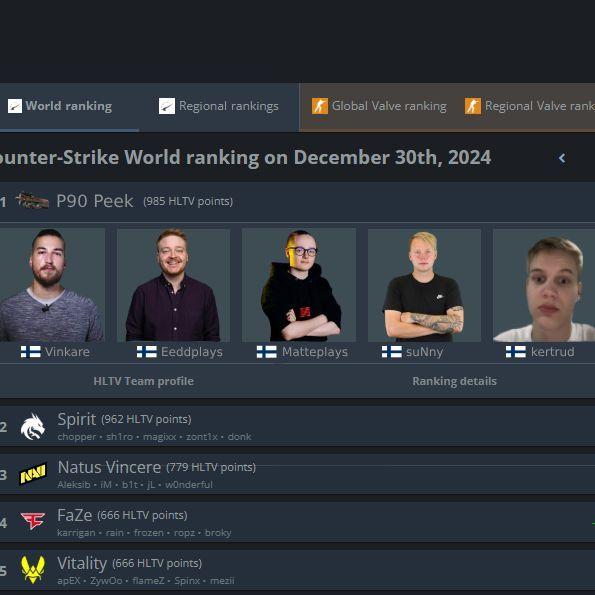Viewport: 595px width, 595px height.
Task: Click the World ranking December 30th heading
Action: click(x=246, y=157)
